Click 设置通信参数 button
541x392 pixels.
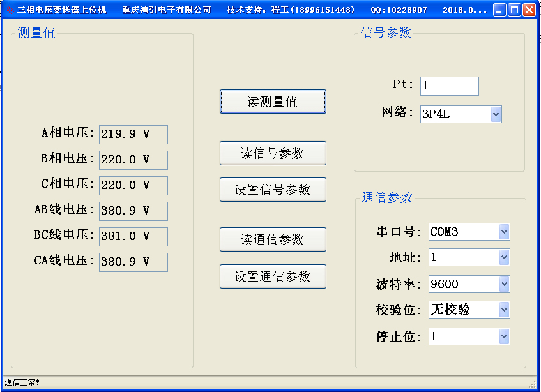273,276
